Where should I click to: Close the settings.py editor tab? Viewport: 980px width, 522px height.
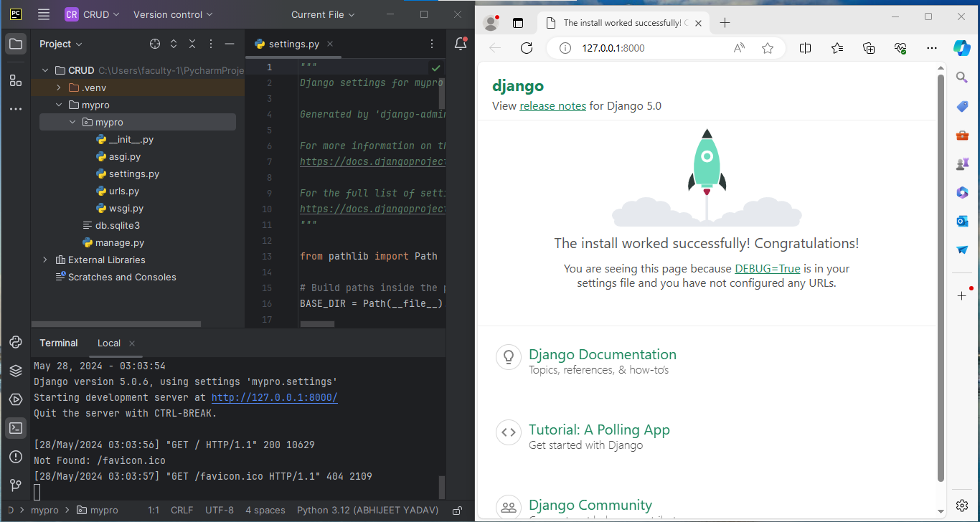330,44
